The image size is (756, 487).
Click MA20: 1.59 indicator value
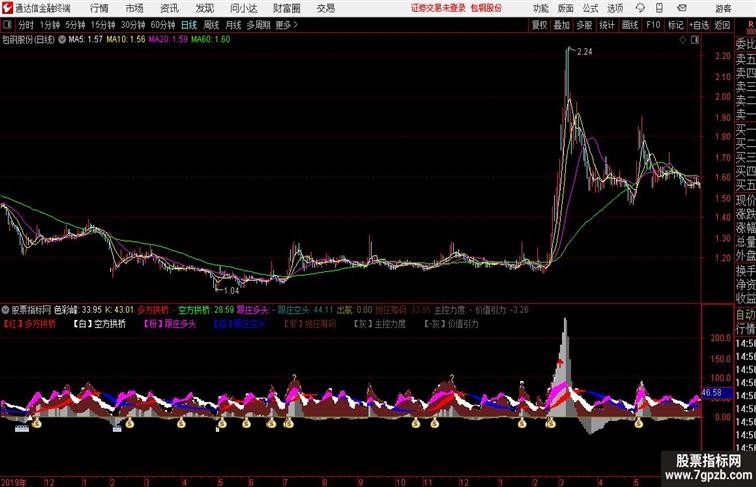pyautogui.click(x=168, y=40)
